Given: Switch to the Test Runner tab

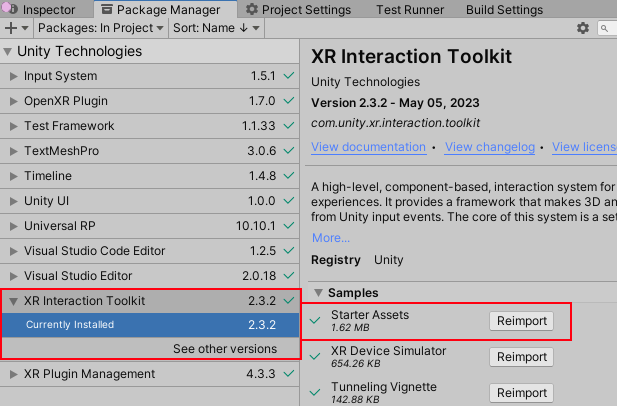Looking at the screenshot, I should coord(409,10).
